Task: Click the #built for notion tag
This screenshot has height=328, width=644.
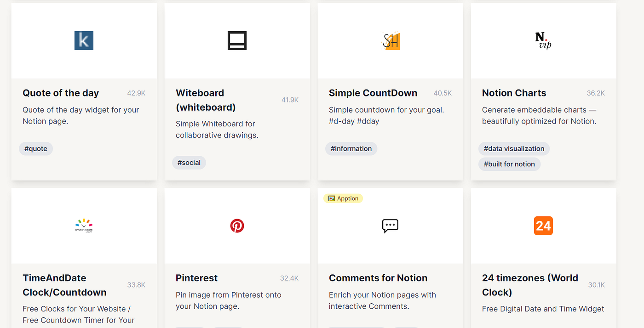Action: (509, 164)
